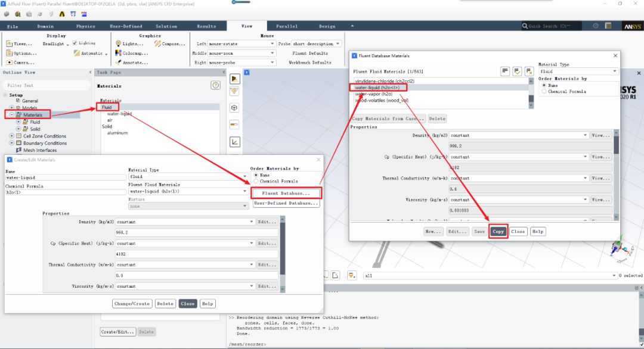Click the page icon beside the selection dropdown
The image size is (644, 349).
pyautogui.click(x=335, y=275)
